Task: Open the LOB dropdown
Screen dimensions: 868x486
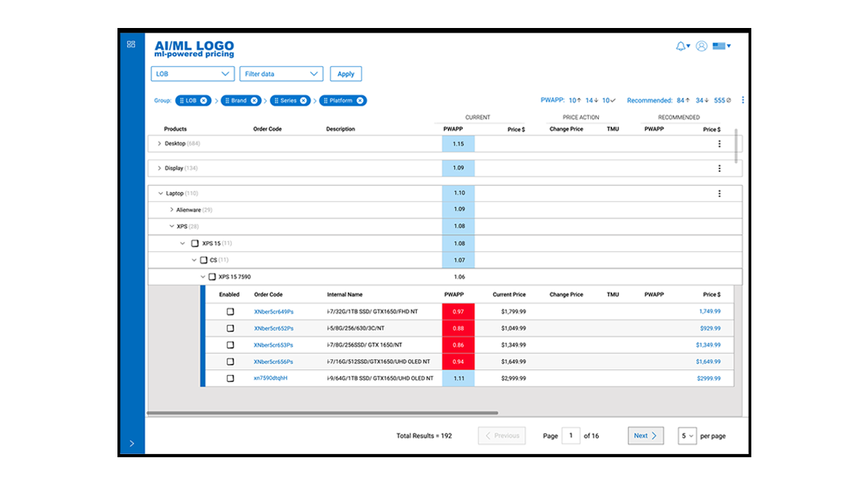Action: 193,74
